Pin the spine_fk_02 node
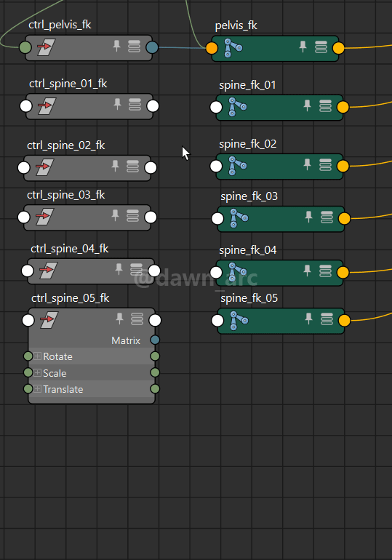Viewport: 392px width, 560px height. pyautogui.click(x=307, y=164)
